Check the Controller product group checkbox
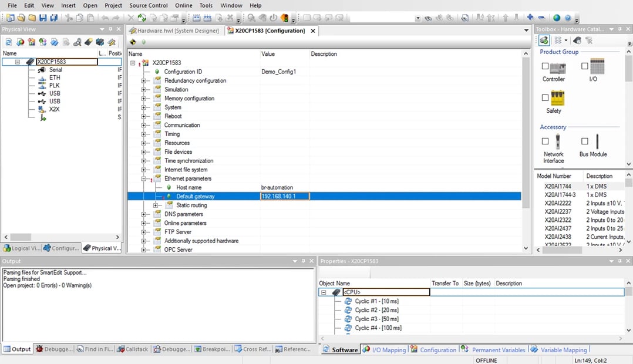The image size is (633, 364). (x=545, y=66)
